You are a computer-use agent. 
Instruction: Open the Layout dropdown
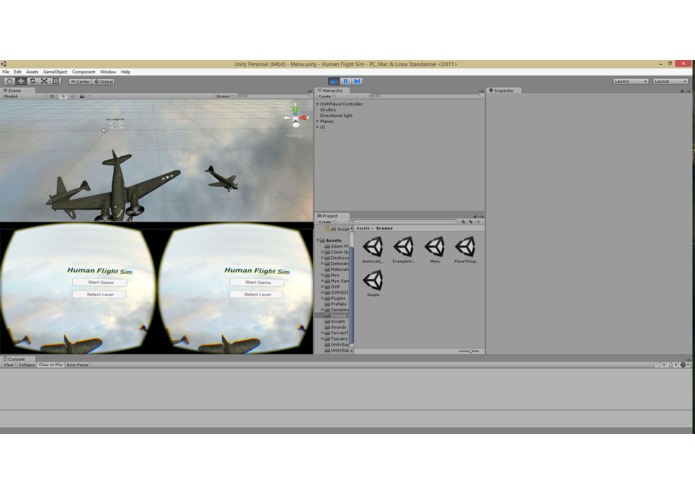pyautogui.click(x=670, y=82)
